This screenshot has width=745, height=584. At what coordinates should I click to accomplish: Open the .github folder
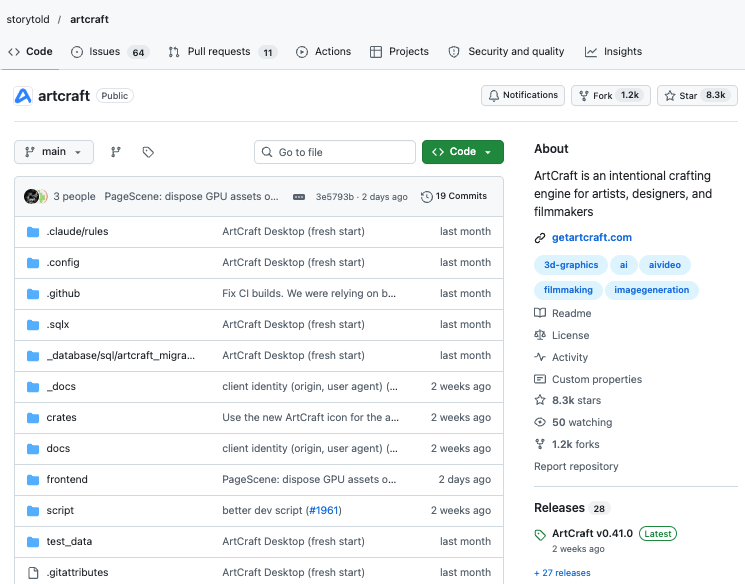pos(63,293)
